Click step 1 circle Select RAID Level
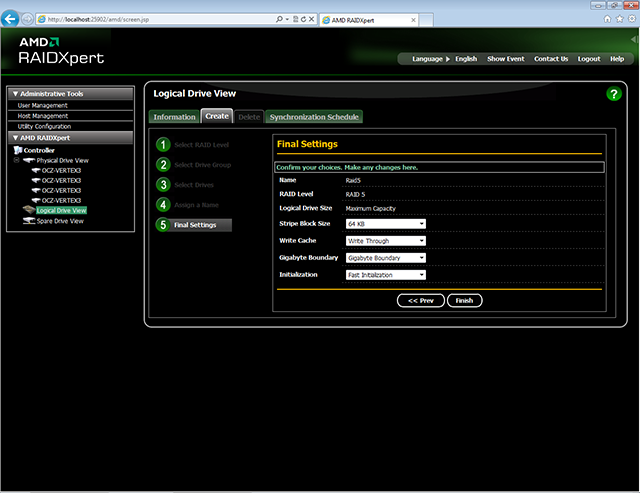 point(163,144)
